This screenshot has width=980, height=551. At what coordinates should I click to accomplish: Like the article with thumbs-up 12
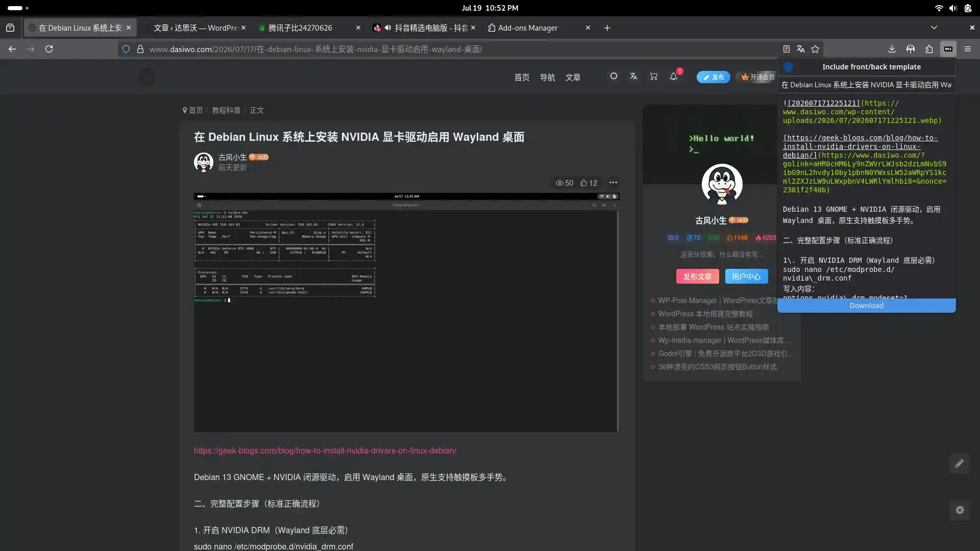589,183
